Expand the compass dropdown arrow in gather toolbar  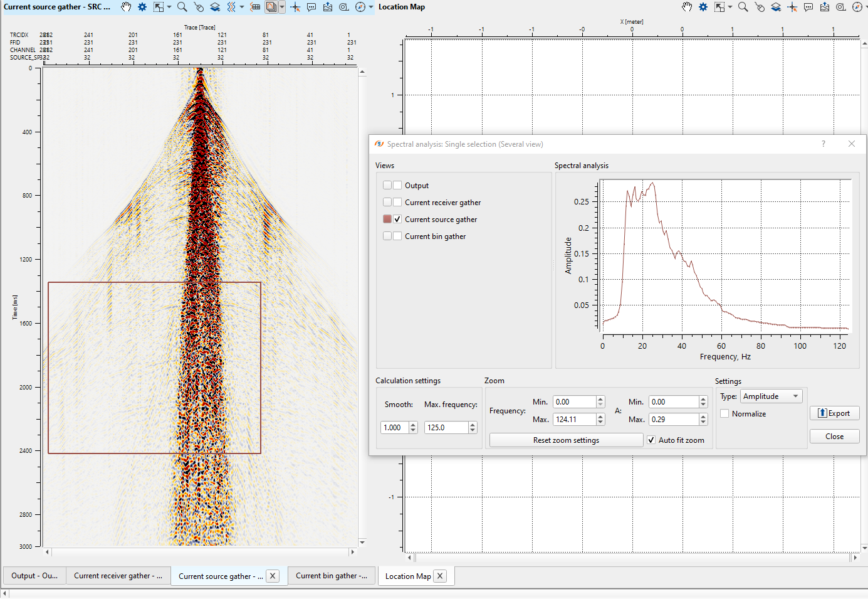coord(371,7)
